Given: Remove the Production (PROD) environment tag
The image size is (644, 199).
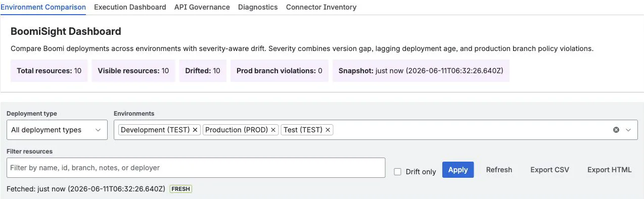Looking at the screenshot, I should (273, 130).
